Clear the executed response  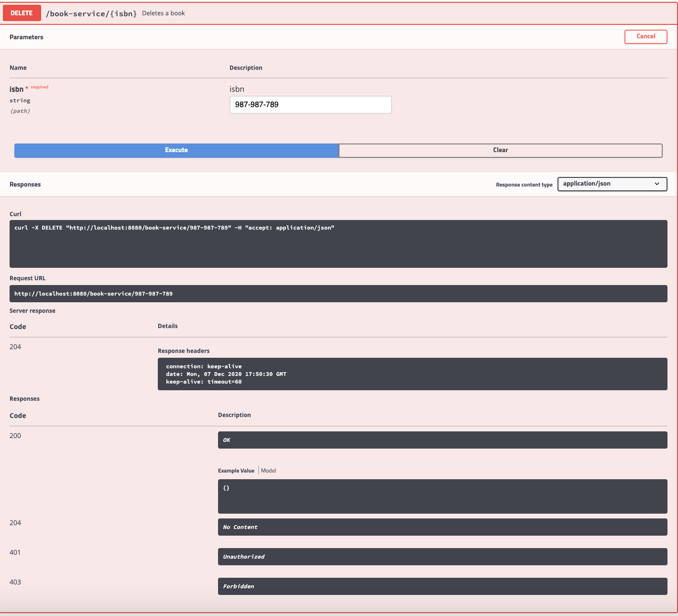click(x=501, y=150)
